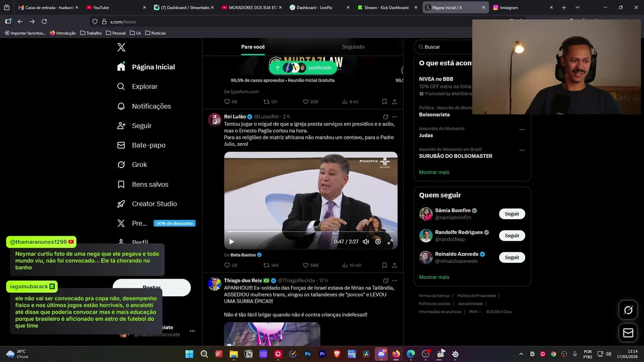The image size is (644, 362).
Task: Seek on the video progress bar
Action: (311, 232)
